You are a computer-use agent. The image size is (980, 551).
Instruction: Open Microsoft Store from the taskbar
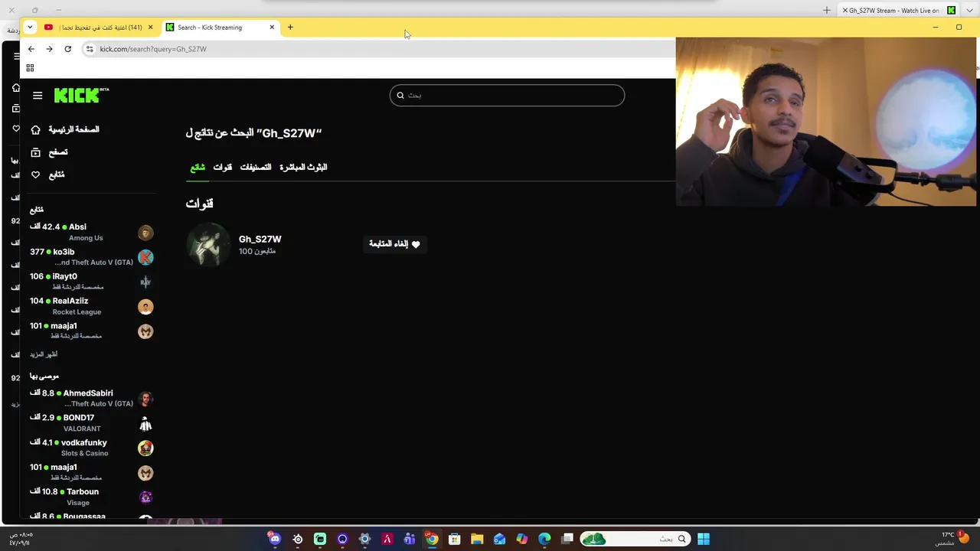tap(454, 539)
